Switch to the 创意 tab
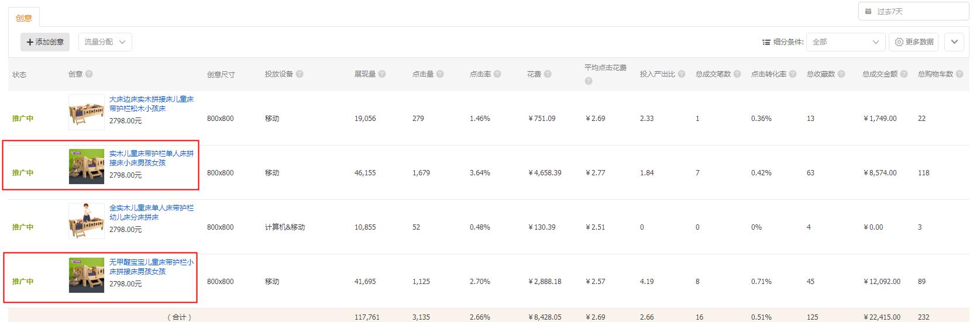 point(24,18)
